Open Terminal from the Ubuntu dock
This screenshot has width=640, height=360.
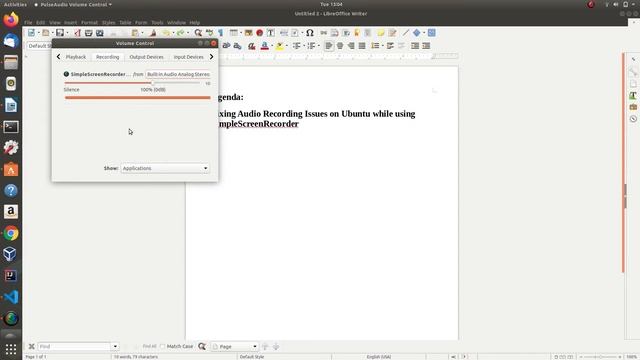click(x=11, y=127)
